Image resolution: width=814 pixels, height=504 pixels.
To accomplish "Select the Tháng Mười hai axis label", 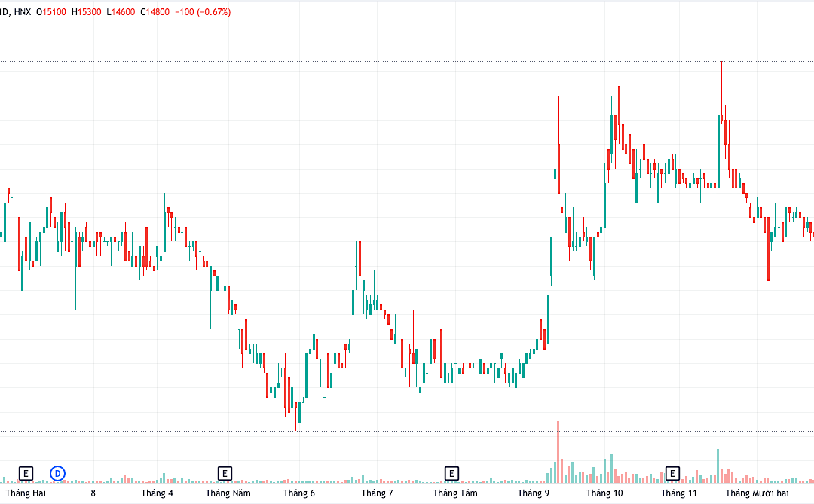I will 757,493.
